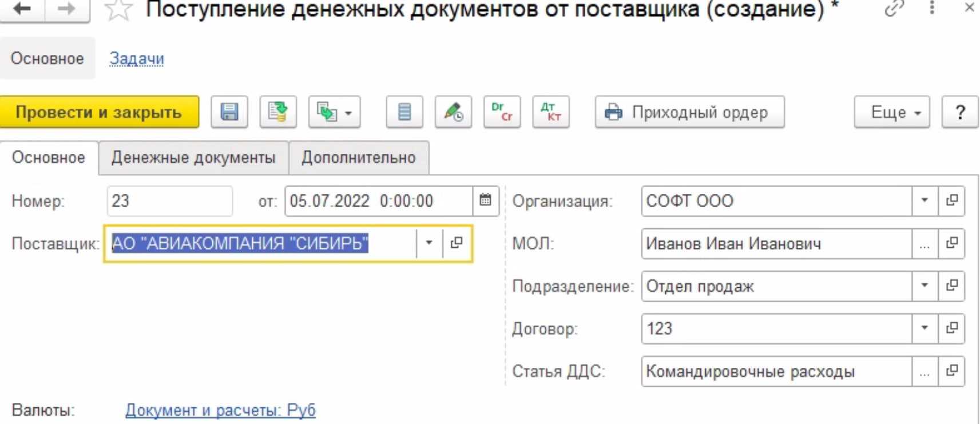Go forward with the right arrow

pyautogui.click(x=67, y=9)
